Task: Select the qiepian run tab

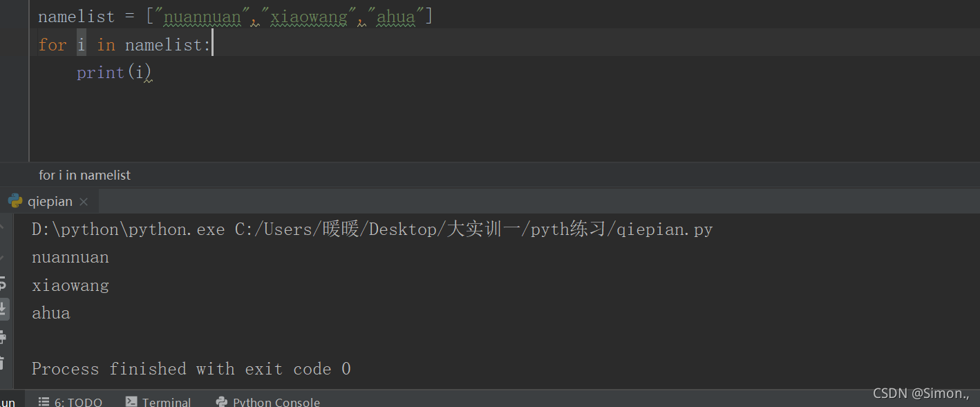Action: coord(48,201)
